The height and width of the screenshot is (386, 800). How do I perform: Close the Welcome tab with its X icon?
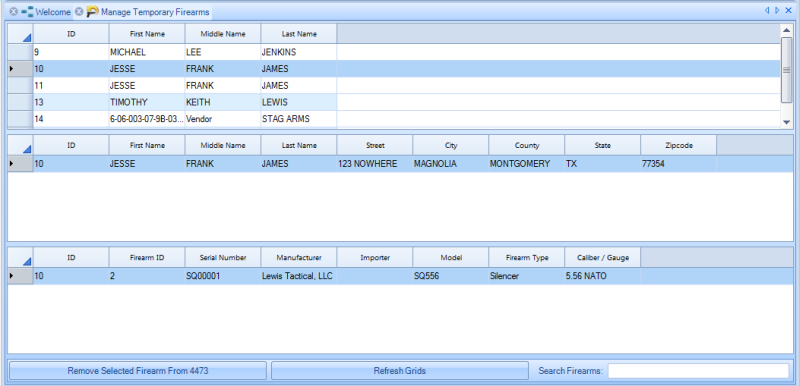(x=14, y=11)
